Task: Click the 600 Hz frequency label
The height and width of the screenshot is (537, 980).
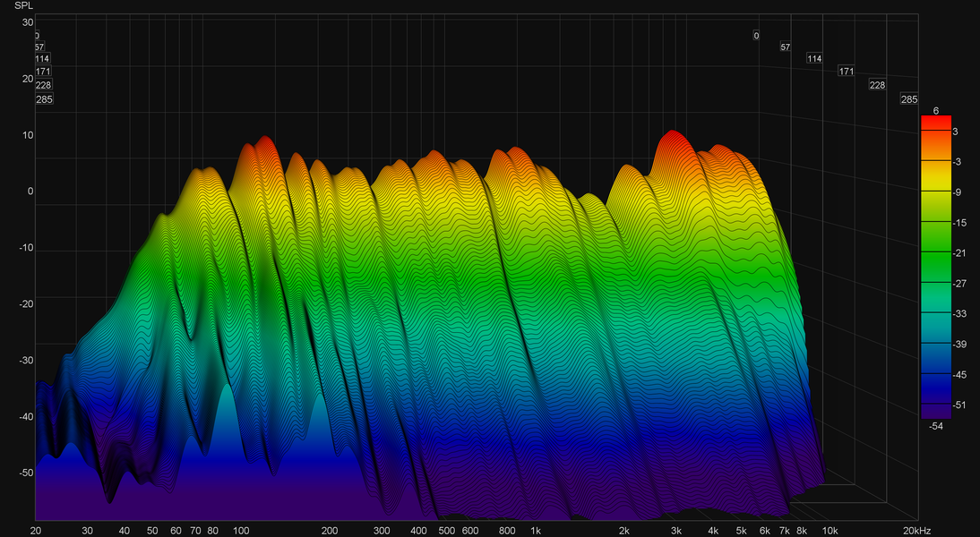Action: [470, 531]
